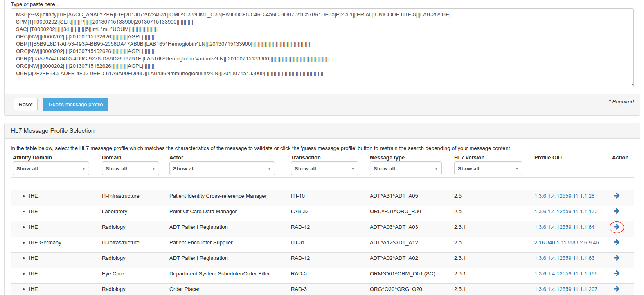This screenshot has height=295, width=644.
Task: Choose arrow icon for ADT^A02^ADT_A02 row
Action: pyautogui.click(x=617, y=258)
